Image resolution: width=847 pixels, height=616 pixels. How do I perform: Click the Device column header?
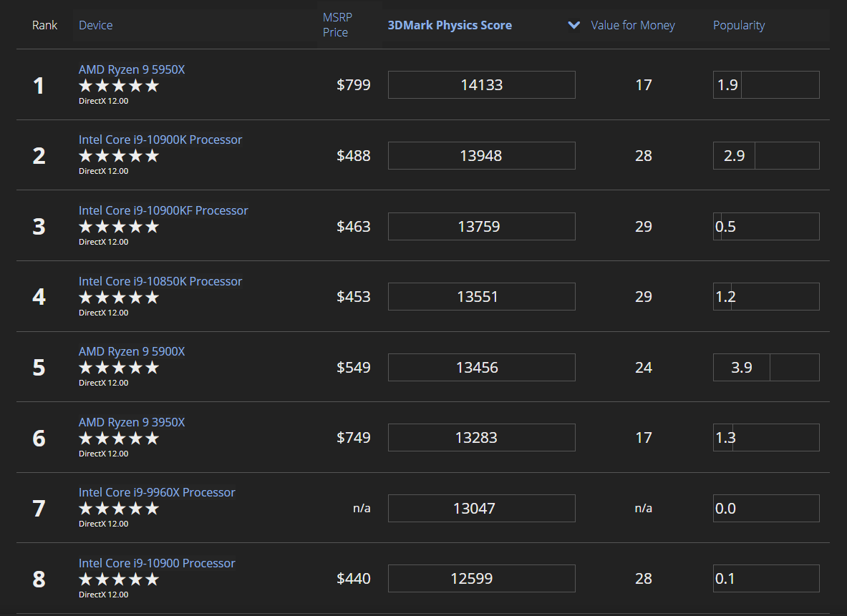(x=96, y=25)
